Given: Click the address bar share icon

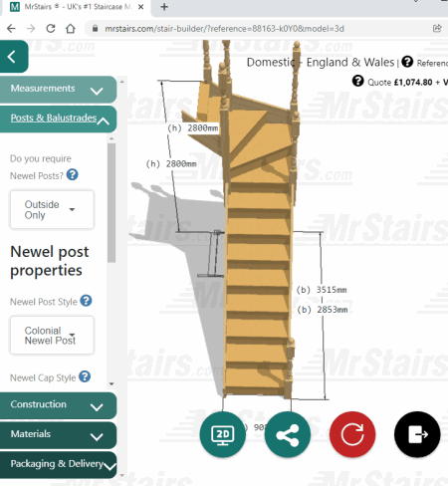Looking at the screenshot, I should 437,28.
